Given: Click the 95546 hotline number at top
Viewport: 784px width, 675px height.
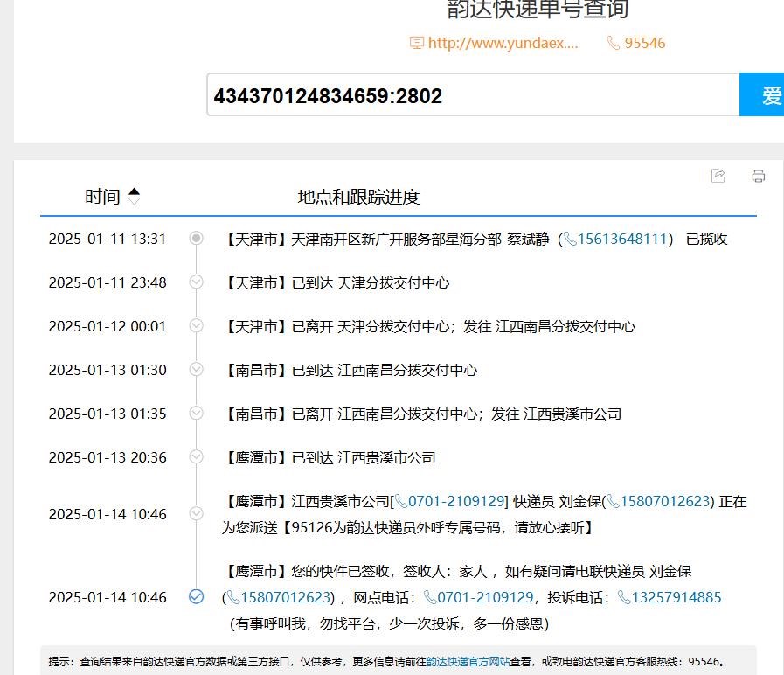Looking at the screenshot, I should (x=645, y=43).
